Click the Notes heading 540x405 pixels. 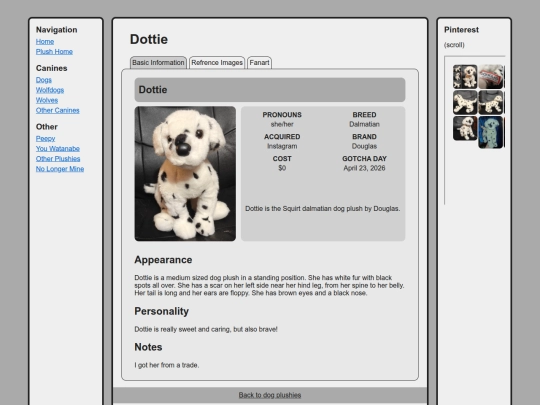tap(148, 347)
